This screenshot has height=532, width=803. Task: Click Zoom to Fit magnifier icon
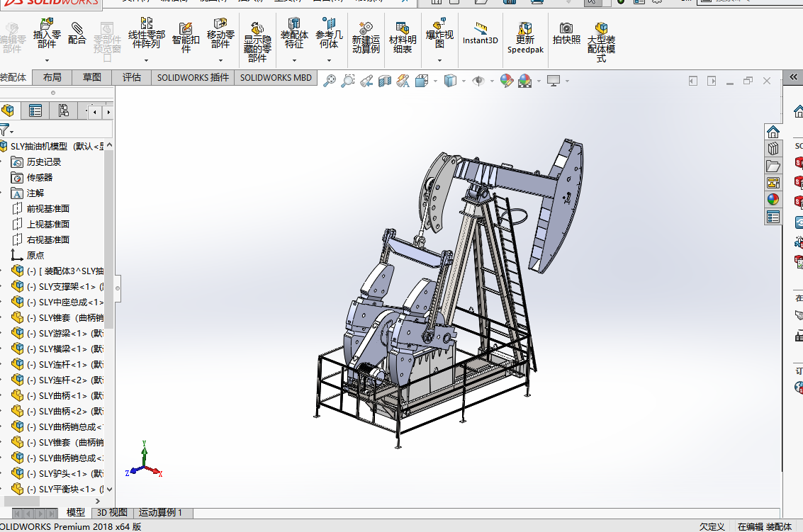point(330,81)
